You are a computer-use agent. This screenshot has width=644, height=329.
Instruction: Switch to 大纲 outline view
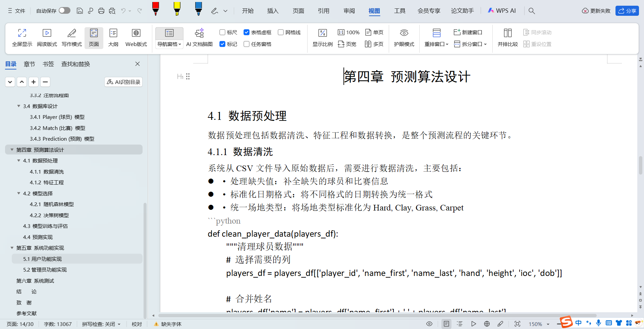pos(113,38)
